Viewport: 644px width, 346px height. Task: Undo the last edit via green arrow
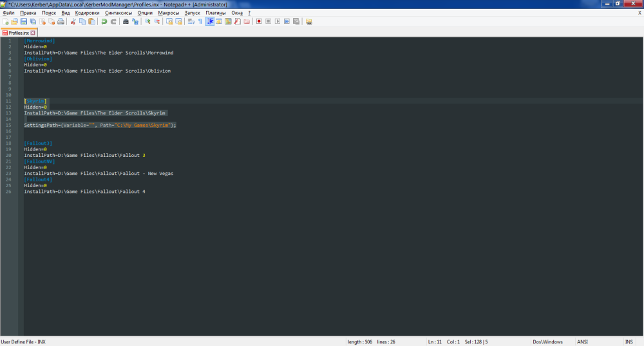[104, 21]
